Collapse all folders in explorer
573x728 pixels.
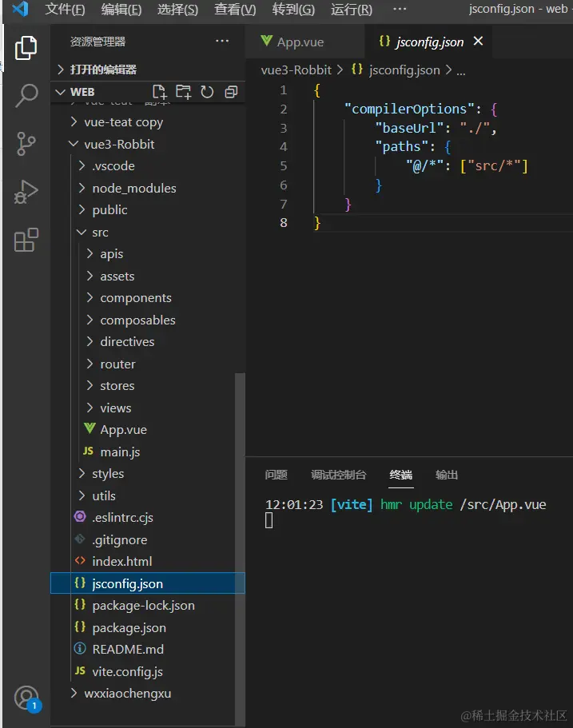[x=231, y=92]
